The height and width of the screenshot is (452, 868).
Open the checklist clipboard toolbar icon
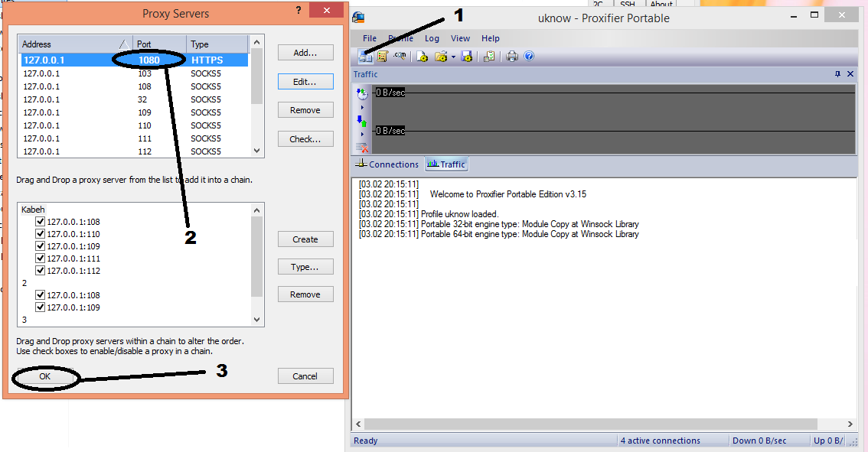point(489,56)
